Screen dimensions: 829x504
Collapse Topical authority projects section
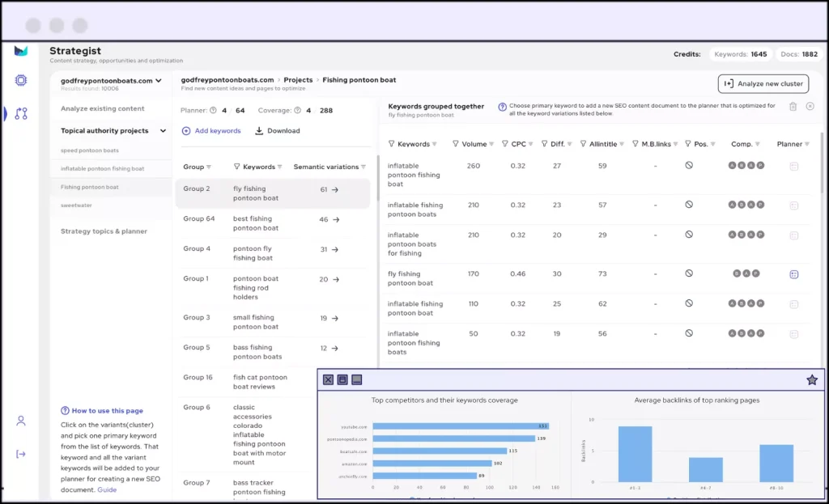[163, 130]
